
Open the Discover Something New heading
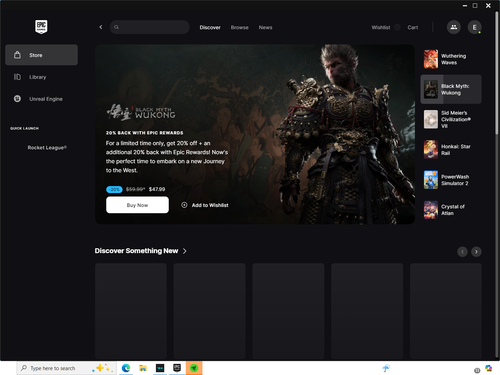[x=136, y=251]
